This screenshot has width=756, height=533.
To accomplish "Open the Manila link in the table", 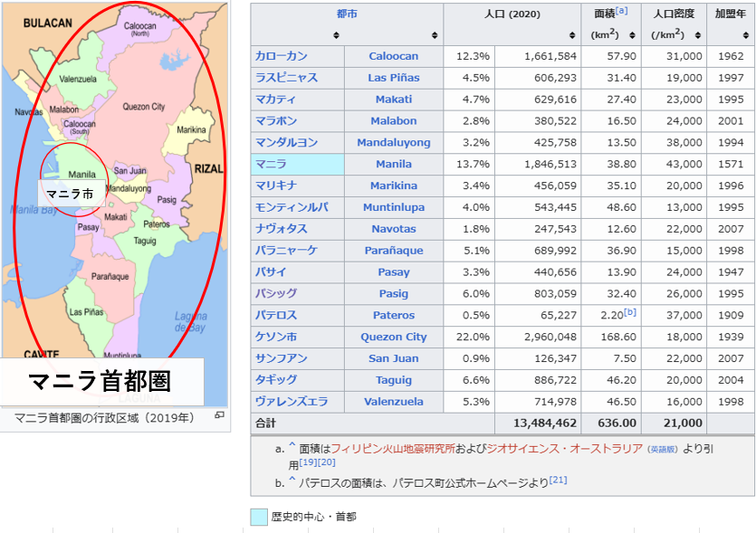I will pyautogui.click(x=394, y=165).
